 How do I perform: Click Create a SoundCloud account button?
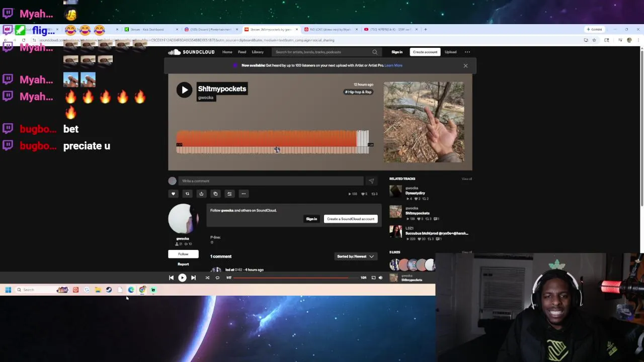(351, 219)
